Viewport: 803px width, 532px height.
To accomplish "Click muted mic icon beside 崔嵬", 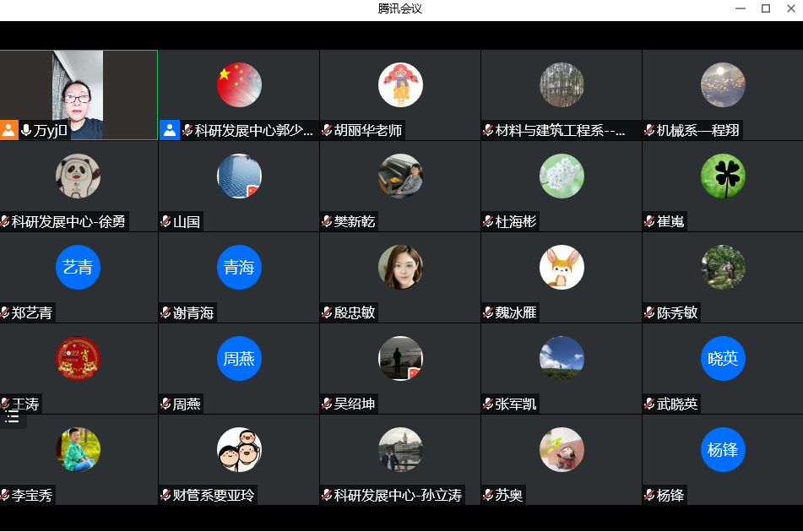I will coord(649,221).
